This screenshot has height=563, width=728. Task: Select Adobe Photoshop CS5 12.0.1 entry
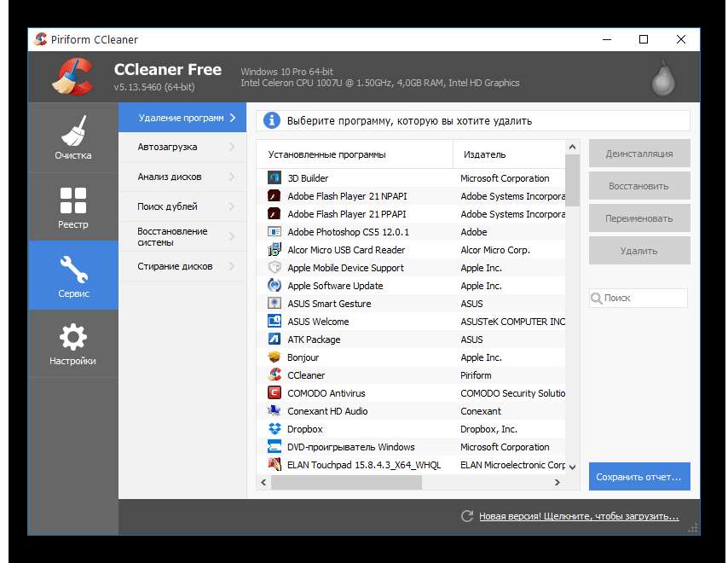348,232
